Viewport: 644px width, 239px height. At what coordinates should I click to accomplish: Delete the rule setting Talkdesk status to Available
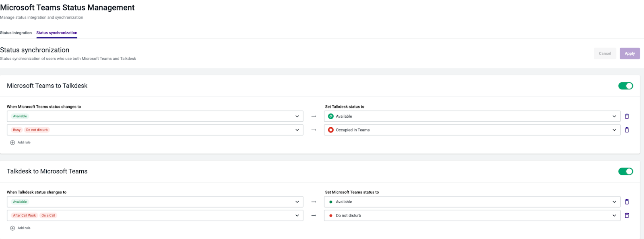click(627, 116)
